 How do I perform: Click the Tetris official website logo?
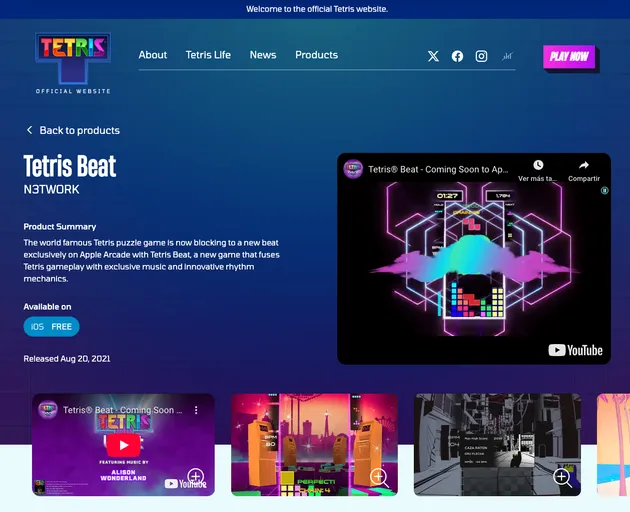pyautogui.click(x=73, y=62)
